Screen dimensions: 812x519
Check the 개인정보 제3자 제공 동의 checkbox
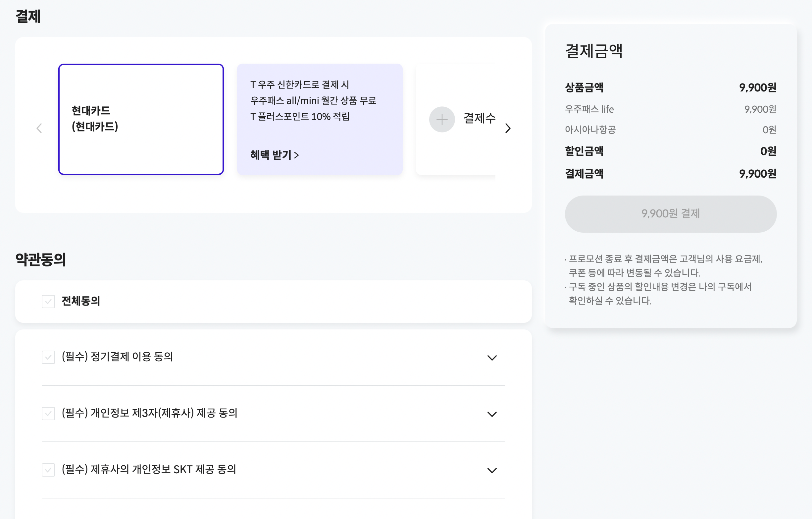[x=48, y=414]
